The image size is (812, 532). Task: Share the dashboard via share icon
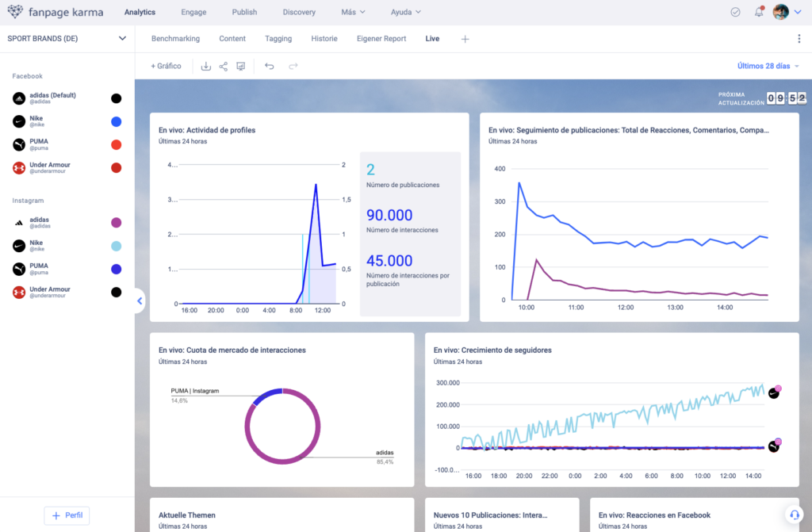223,67
